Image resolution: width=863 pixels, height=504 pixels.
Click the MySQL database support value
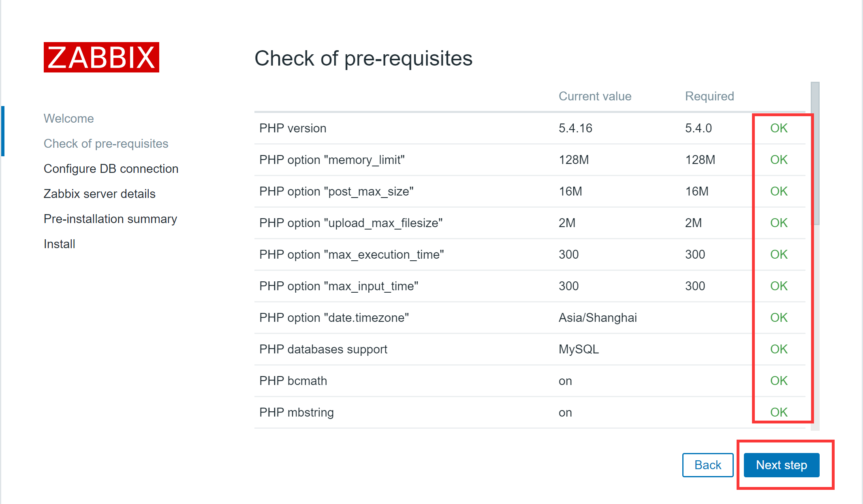[x=578, y=349]
